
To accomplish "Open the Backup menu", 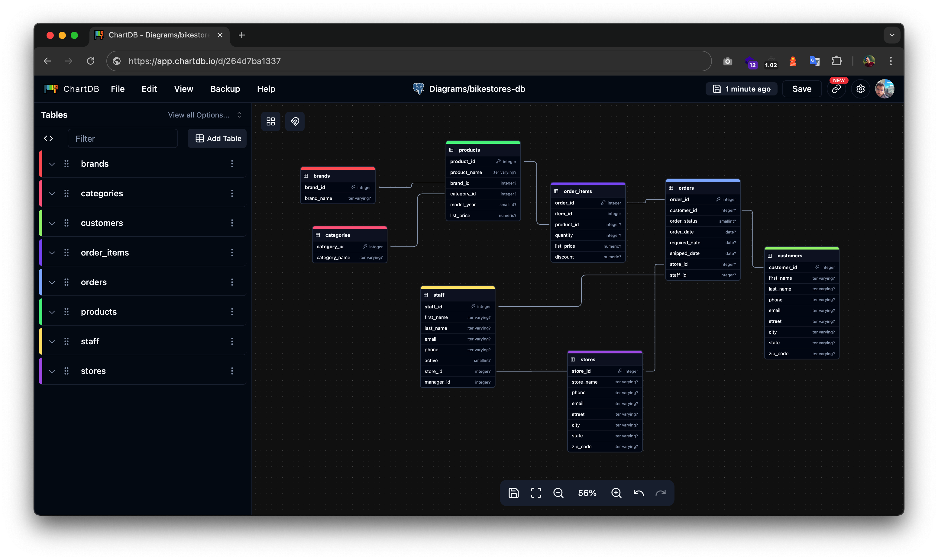I will 225,89.
